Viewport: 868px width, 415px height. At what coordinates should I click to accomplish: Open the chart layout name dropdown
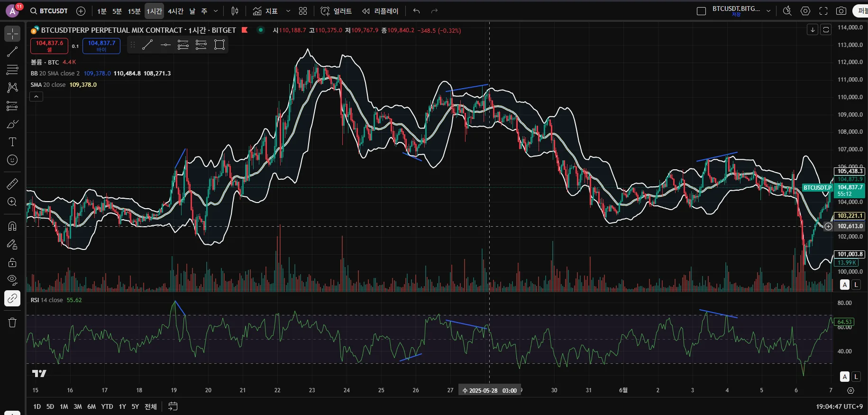(768, 11)
